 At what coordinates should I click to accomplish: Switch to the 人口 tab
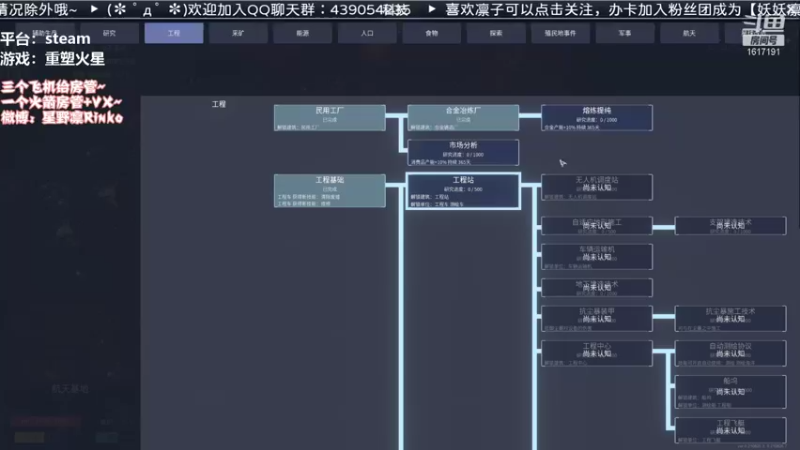tap(367, 33)
